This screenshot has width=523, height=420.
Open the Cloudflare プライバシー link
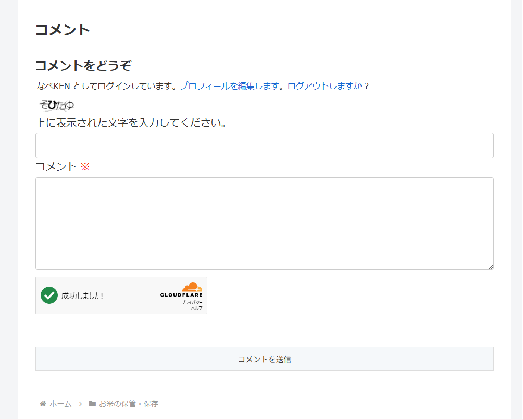[192, 302]
